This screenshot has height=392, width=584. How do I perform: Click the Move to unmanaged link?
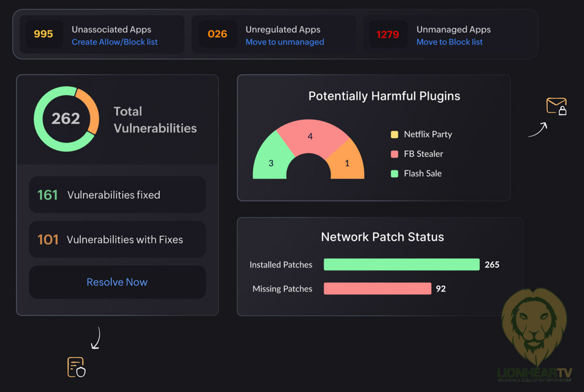tap(284, 42)
